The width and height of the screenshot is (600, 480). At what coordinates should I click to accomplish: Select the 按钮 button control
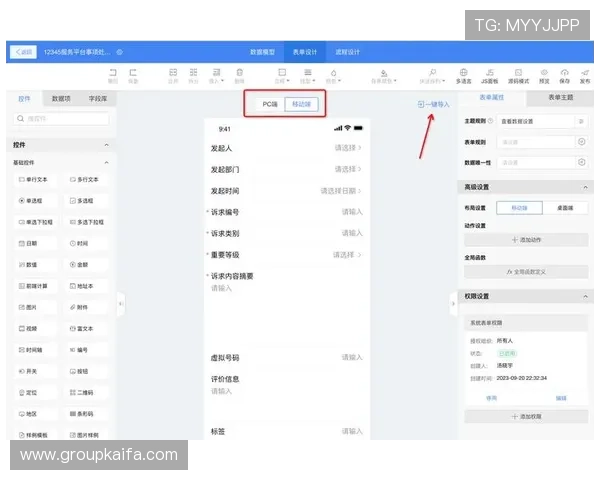86,371
